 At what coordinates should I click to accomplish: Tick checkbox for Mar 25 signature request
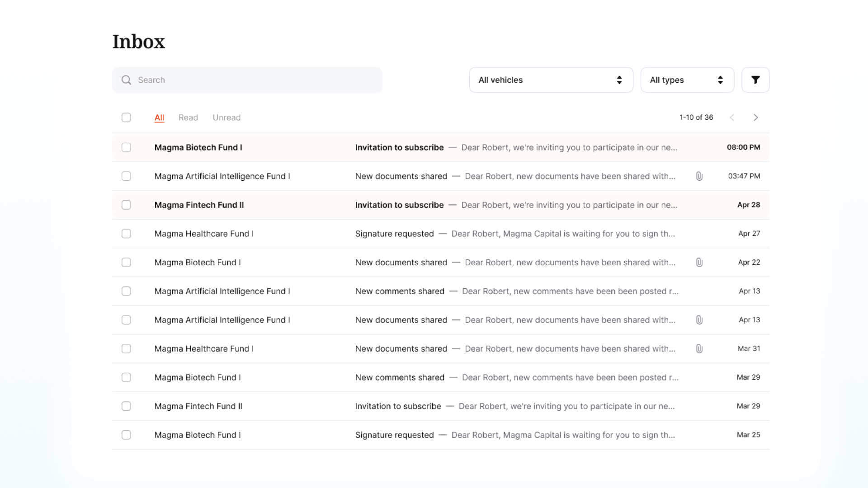pos(126,435)
